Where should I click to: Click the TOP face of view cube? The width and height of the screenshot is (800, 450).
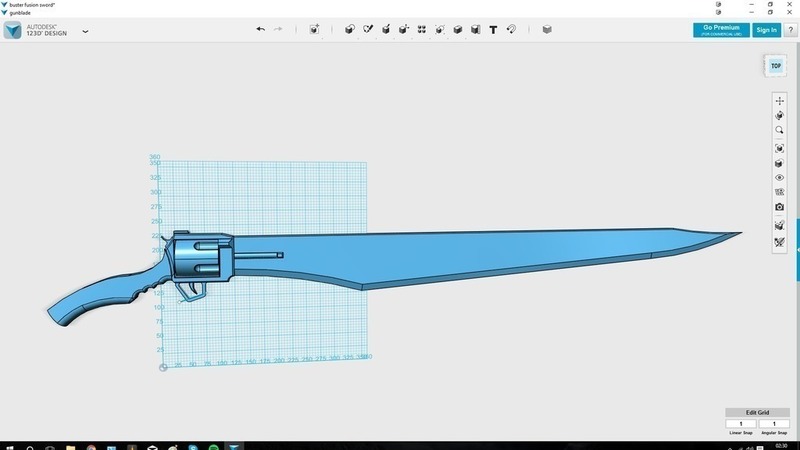click(776, 66)
